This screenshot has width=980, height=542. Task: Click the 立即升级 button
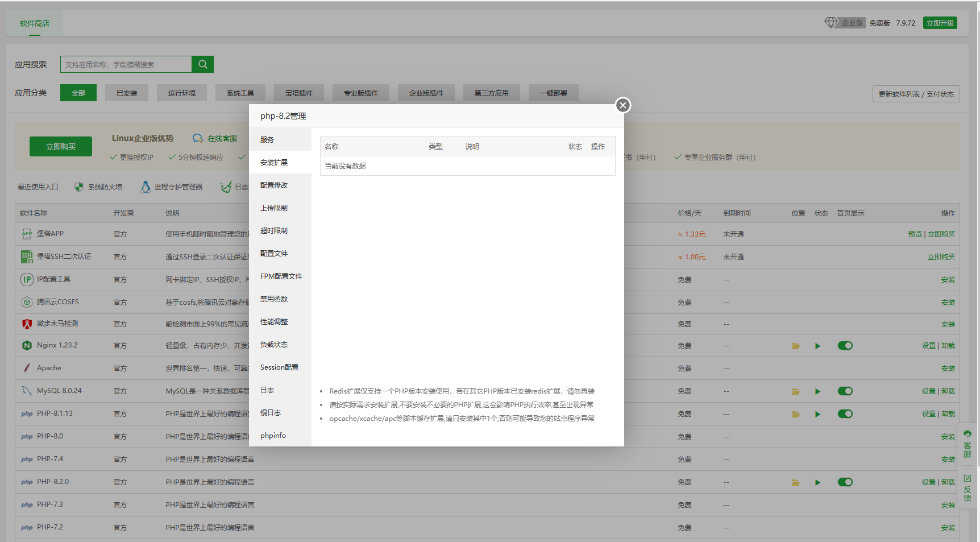click(940, 23)
